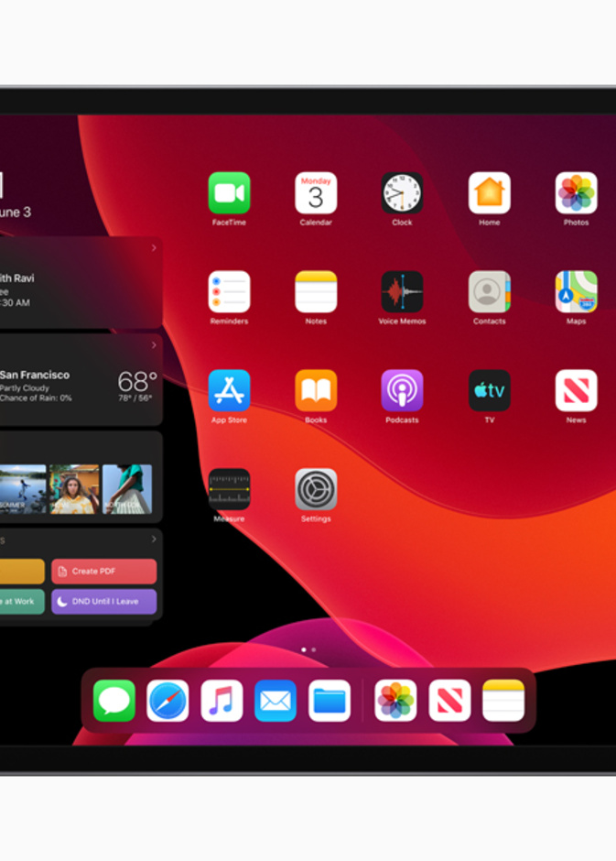Open Music from the dock

222,701
